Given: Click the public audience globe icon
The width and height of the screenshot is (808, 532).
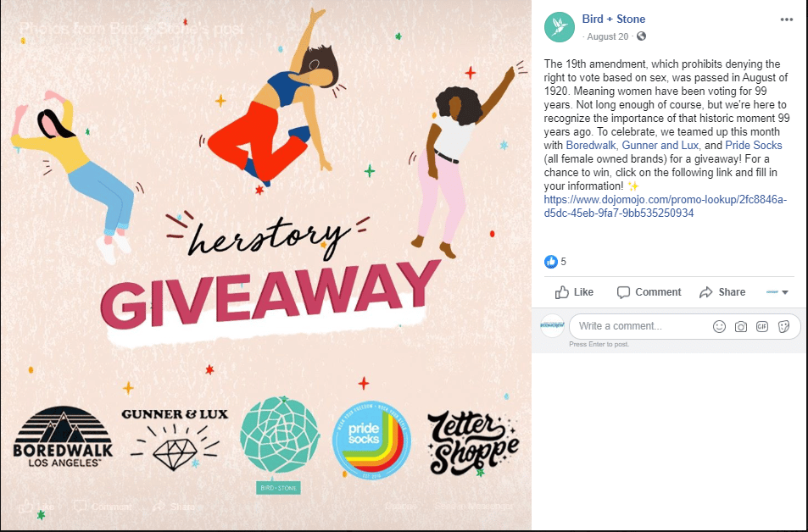Looking at the screenshot, I should pyautogui.click(x=641, y=36).
